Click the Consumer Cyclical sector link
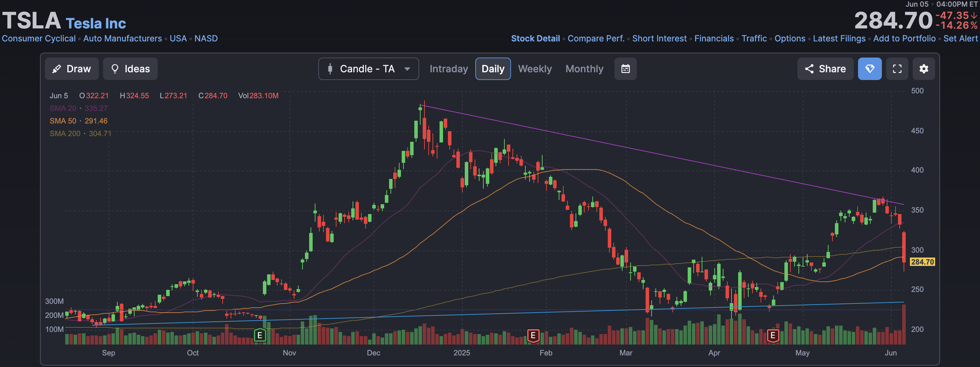 point(39,39)
